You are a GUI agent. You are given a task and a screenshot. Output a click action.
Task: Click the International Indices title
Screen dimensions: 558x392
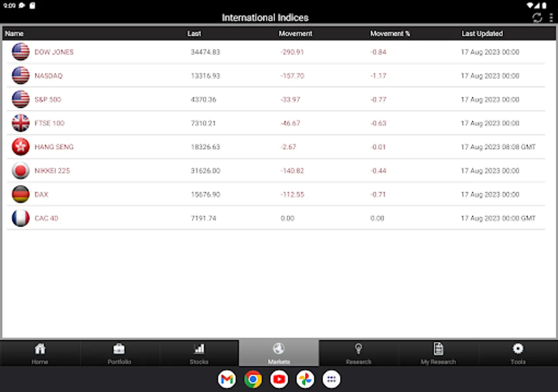pyautogui.click(x=265, y=18)
